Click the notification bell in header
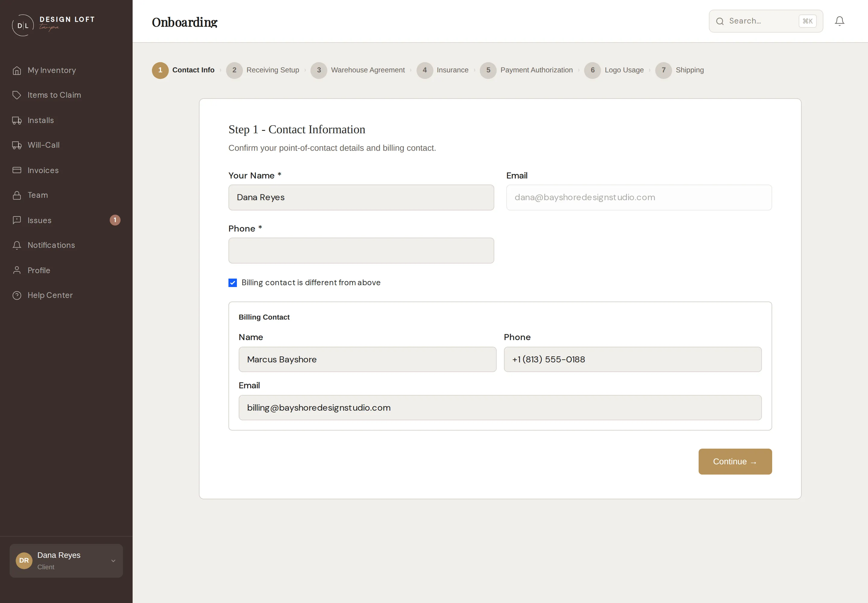The image size is (868, 603). [x=839, y=21]
